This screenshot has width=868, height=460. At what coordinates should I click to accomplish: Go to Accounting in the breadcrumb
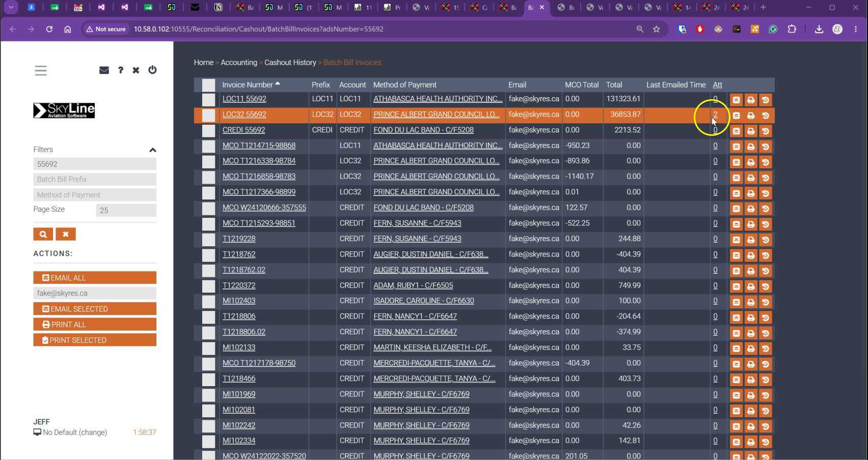pos(238,63)
